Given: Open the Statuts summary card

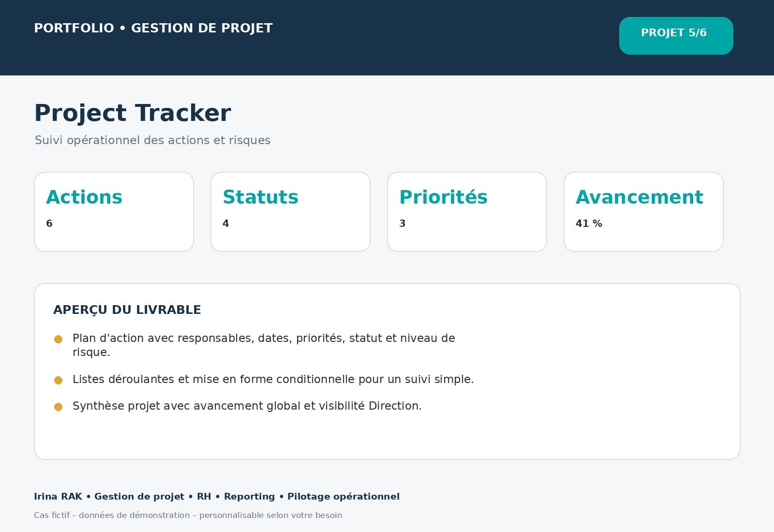Looking at the screenshot, I should (290, 212).
